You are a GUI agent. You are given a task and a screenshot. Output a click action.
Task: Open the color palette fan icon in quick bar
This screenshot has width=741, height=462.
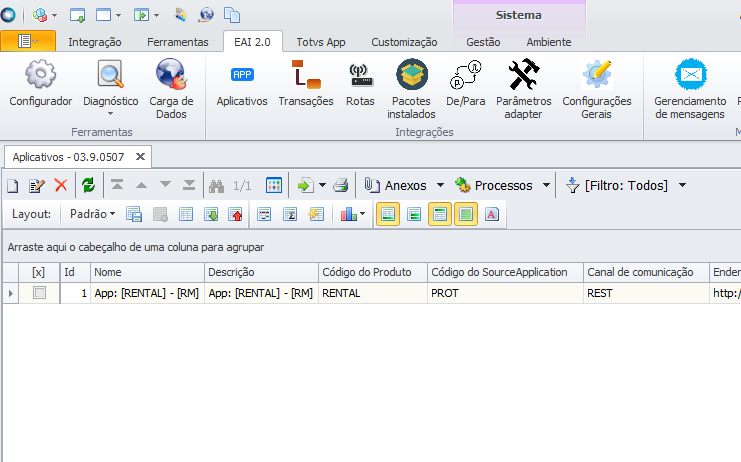[181, 15]
